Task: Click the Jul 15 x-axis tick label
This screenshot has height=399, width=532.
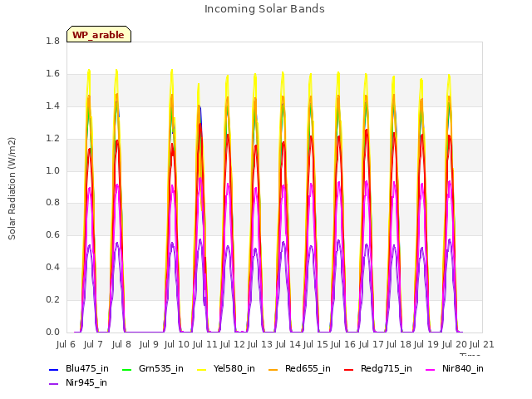Action: pos(316,345)
